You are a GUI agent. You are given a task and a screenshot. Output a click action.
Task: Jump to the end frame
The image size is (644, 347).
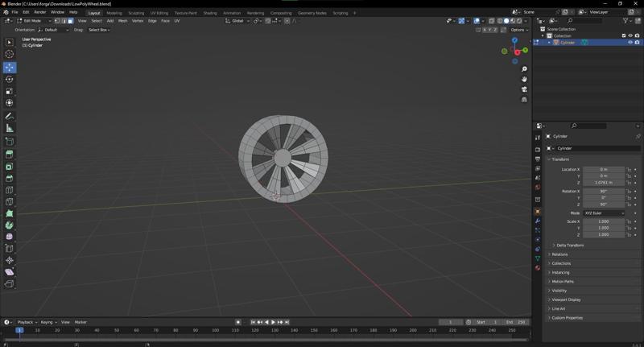pos(287,322)
